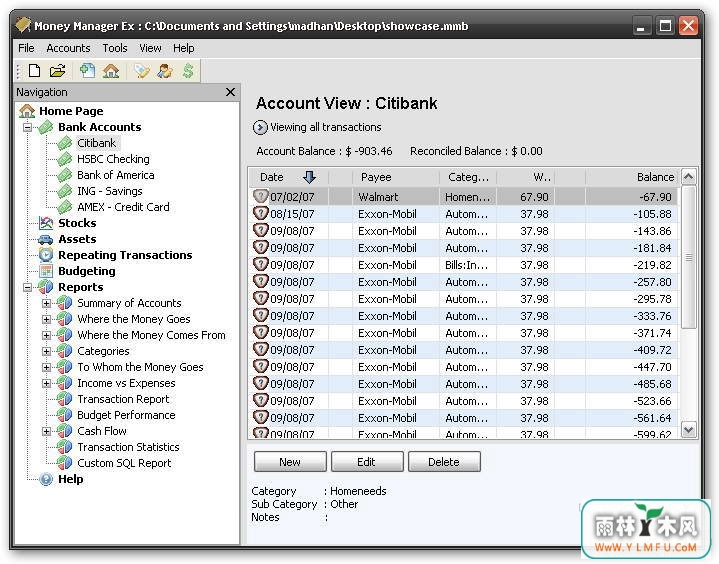Sort by the Payee column header
719x564 pixels.
395,177
